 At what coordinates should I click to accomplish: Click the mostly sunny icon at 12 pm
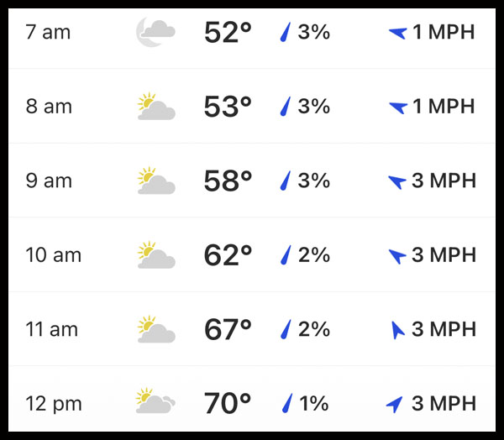click(155, 402)
